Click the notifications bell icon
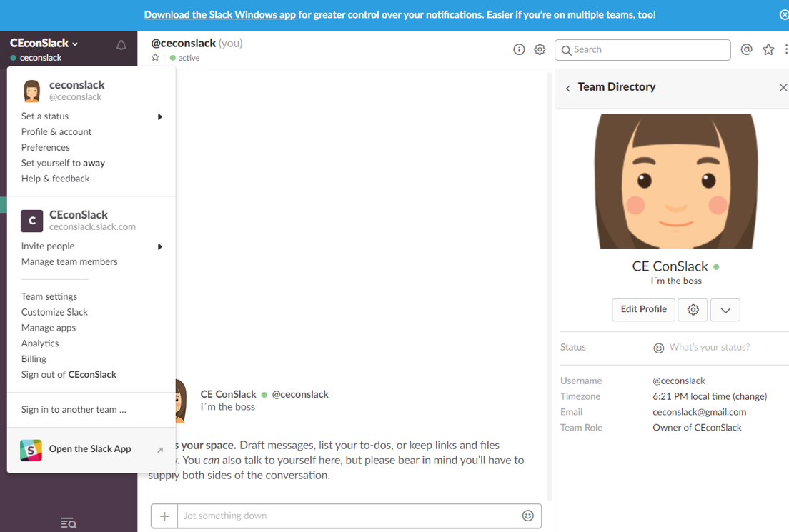Image resolution: width=789 pixels, height=532 pixels. (121, 45)
